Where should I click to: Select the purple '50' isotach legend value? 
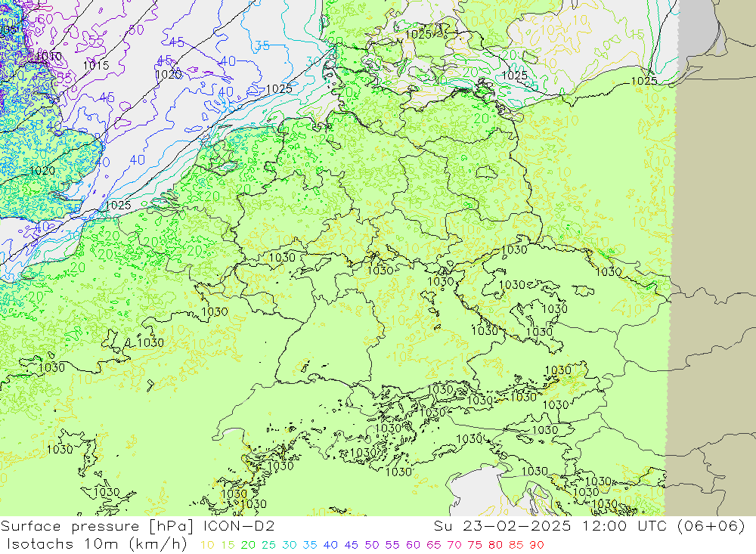372,546
